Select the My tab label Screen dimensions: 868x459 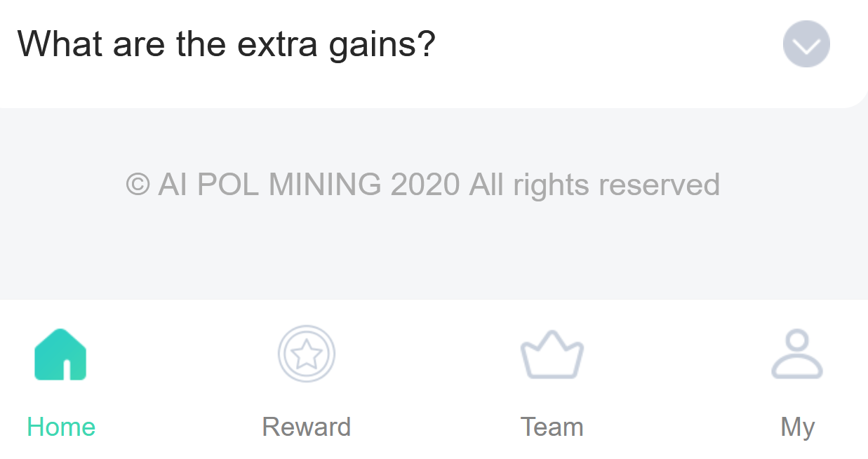[798, 427]
